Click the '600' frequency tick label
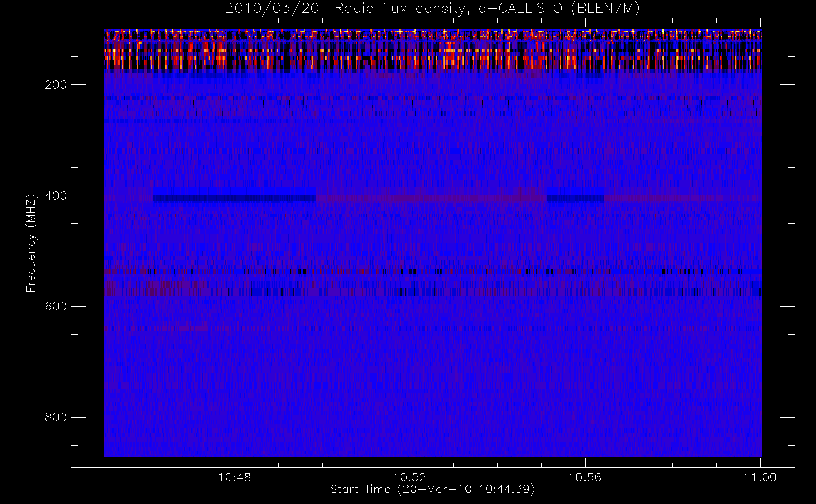Image resolution: width=816 pixels, height=504 pixels. tap(55, 306)
